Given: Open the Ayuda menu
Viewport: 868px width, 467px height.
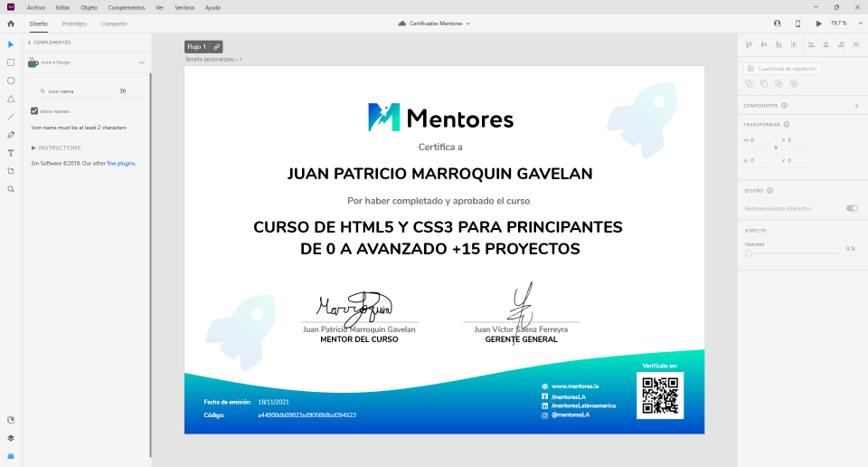Looking at the screenshot, I should click(212, 8).
